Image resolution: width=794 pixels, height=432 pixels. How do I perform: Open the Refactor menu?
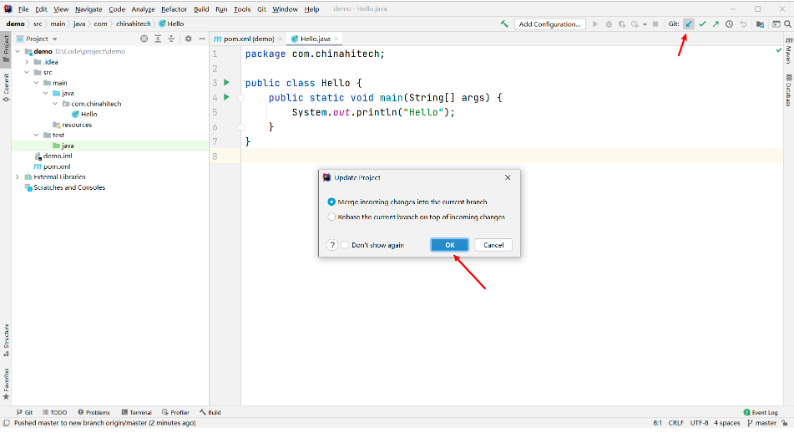click(x=174, y=9)
